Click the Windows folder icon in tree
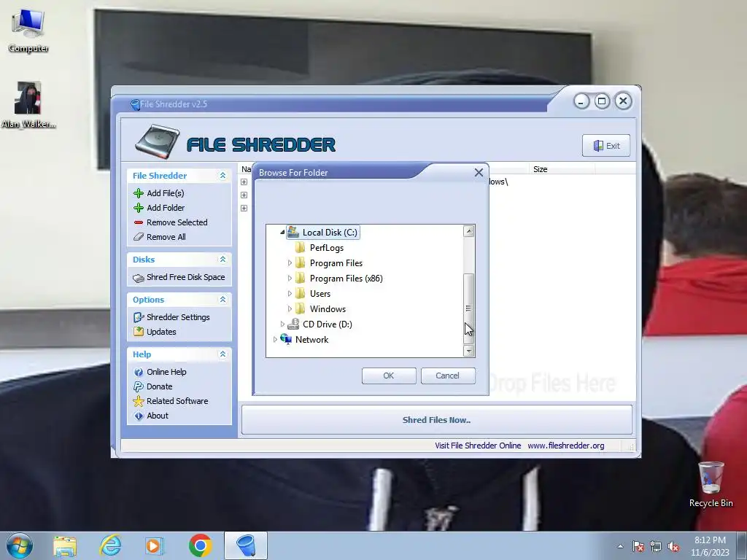The image size is (747, 560). coord(300,308)
